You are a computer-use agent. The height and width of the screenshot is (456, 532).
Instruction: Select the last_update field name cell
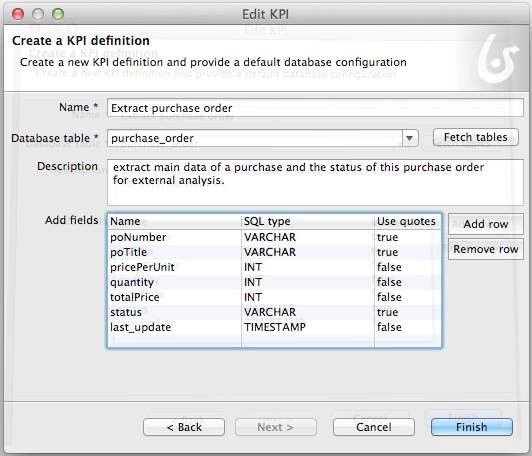(x=174, y=327)
